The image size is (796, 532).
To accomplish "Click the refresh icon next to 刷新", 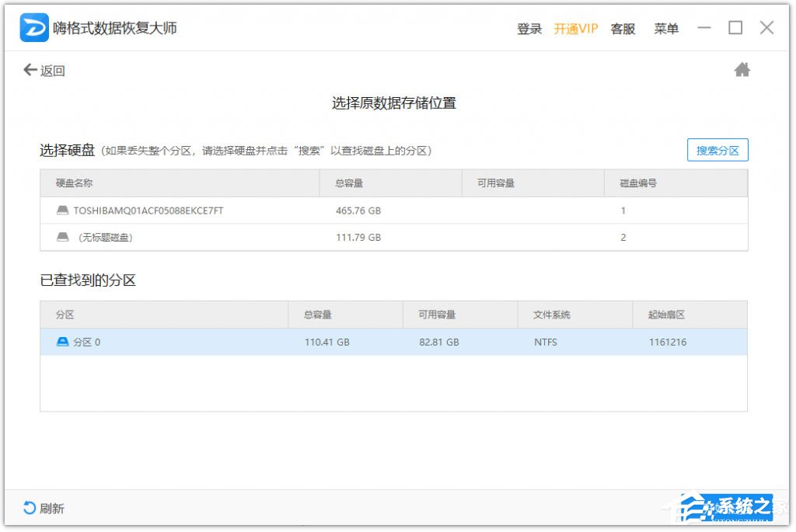I will point(29,508).
